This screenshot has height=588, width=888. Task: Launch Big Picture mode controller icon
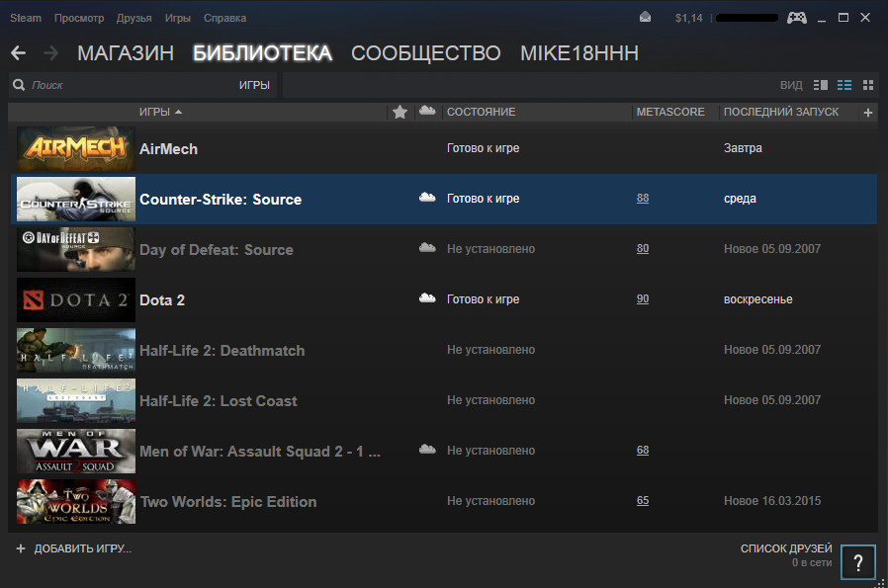797,18
